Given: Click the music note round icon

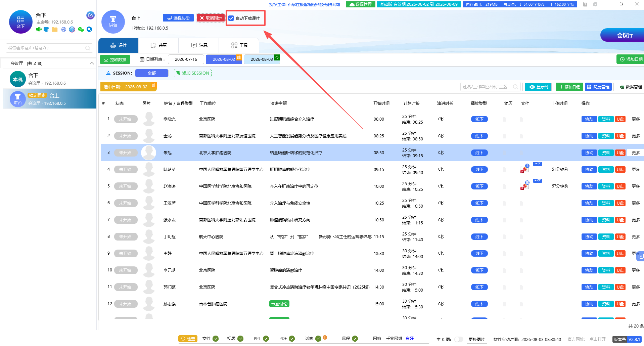Looking at the screenshot, I should click(x=72, y=30).
